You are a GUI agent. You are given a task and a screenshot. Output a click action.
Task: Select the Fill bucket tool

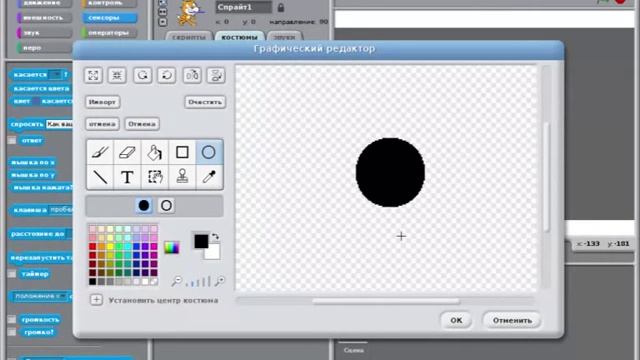click(154, 152)
